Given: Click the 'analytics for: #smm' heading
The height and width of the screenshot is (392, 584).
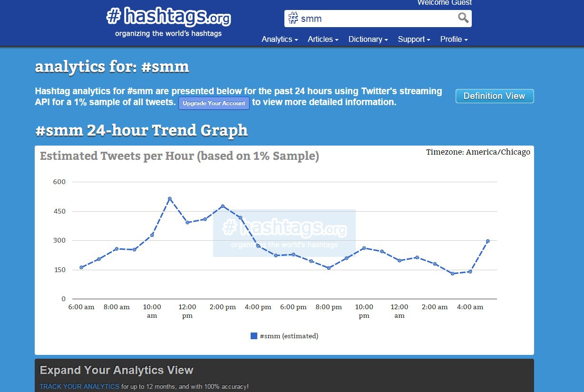Looking at the screenshot, I should (112, 67).
